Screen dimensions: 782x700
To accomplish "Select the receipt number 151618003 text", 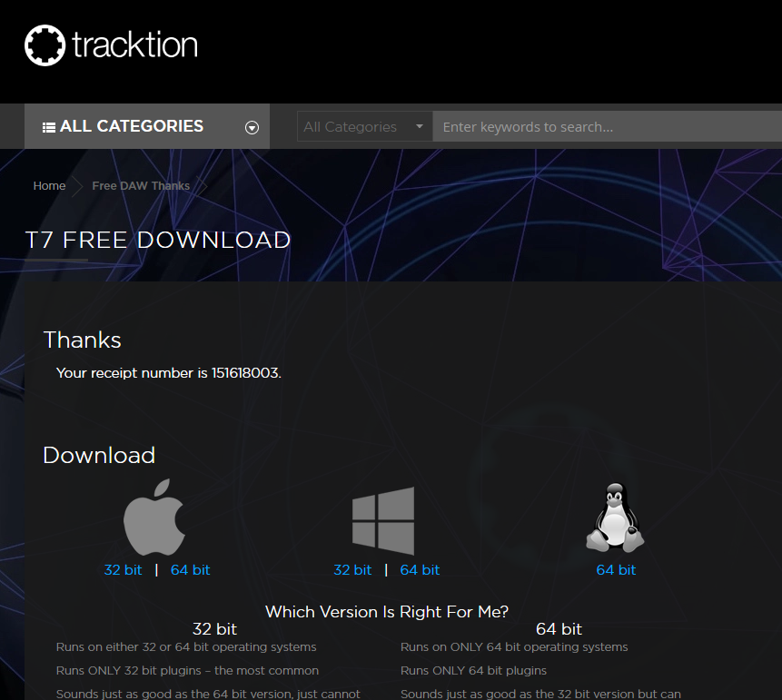I will pyautogui.click(x=246, y=373).
